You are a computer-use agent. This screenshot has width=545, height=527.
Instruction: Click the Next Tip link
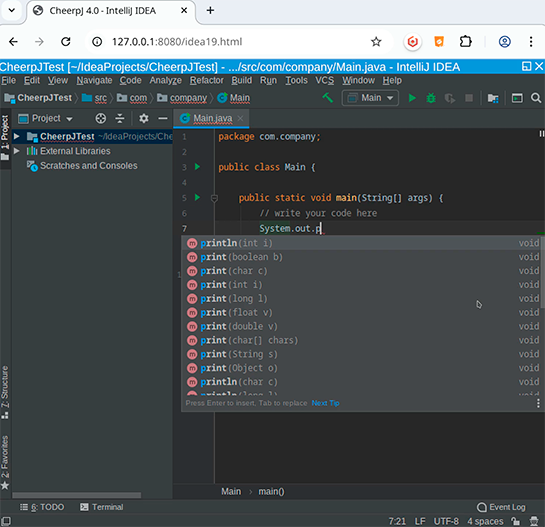pyautogui.click(x=325, y=403)
